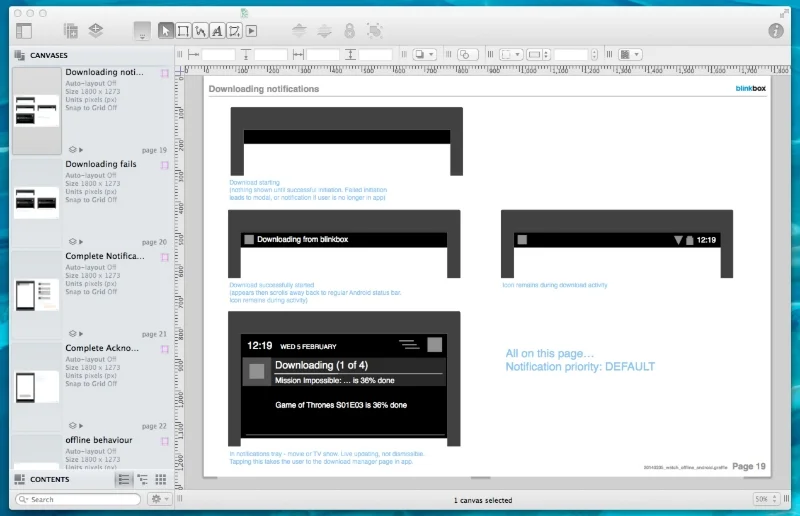Expand layers triangle on page 19 canvas
Screen dimensions: 800x516
[81, 150]
